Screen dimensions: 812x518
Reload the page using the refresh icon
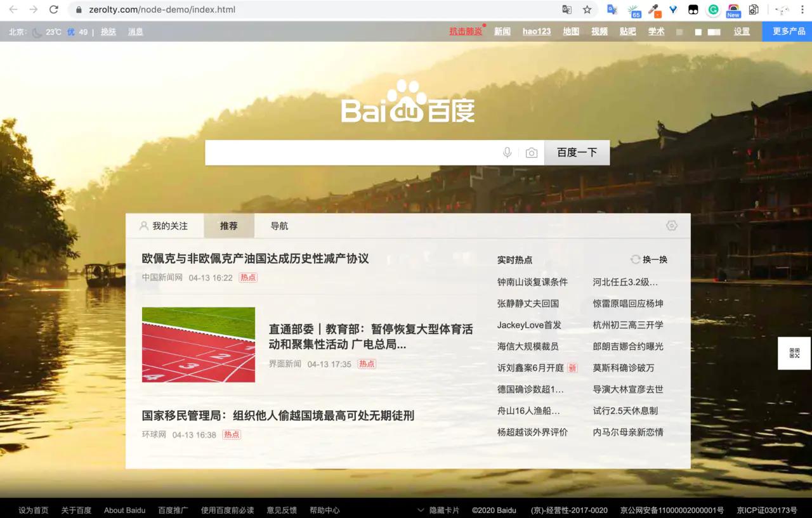click(x=53, y=10)
